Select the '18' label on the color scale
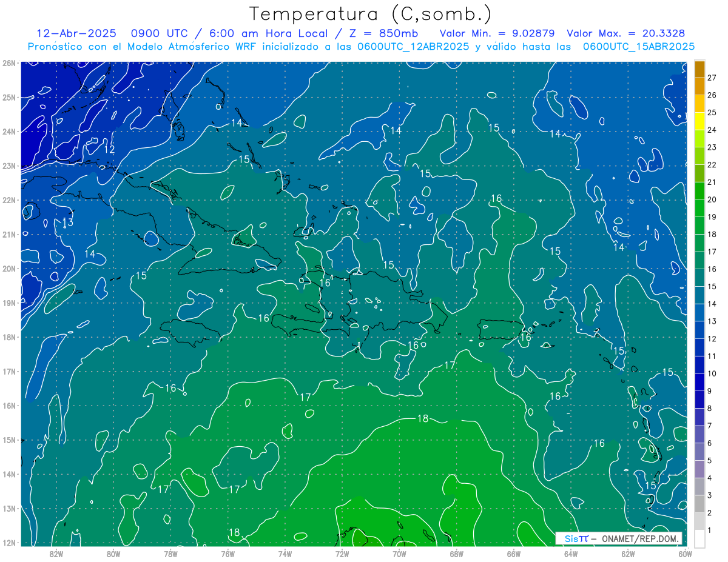 [712, 234]
